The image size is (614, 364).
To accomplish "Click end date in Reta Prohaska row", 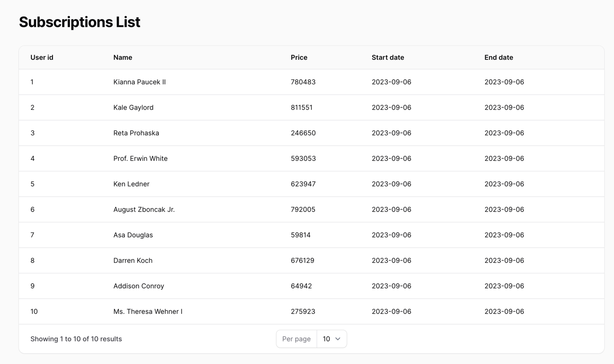I will pos(504,133).
